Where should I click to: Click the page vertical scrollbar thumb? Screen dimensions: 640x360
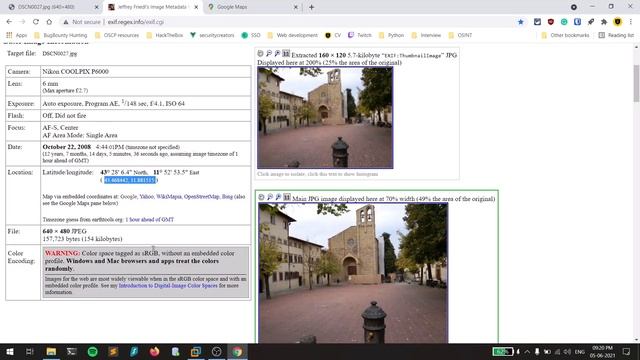click(636, 84)
